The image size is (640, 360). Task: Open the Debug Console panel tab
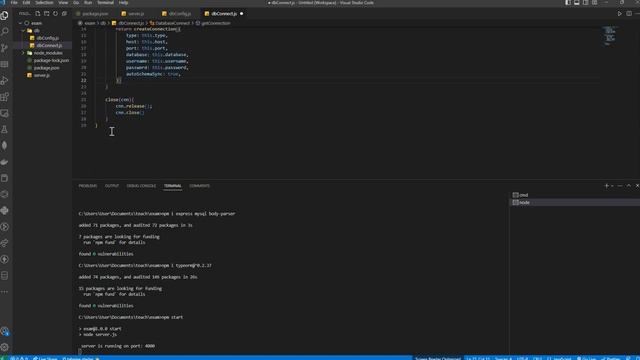pyautogui.click(x=141, y=186)
